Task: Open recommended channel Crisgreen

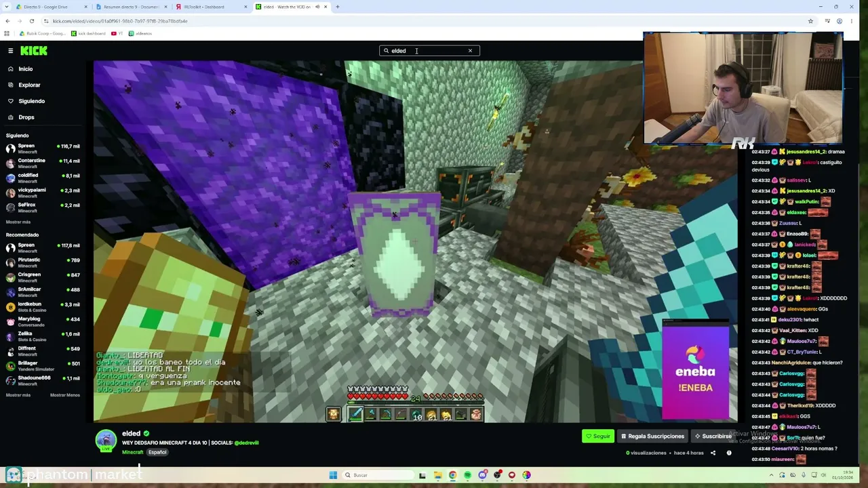Action: (42, 277)
